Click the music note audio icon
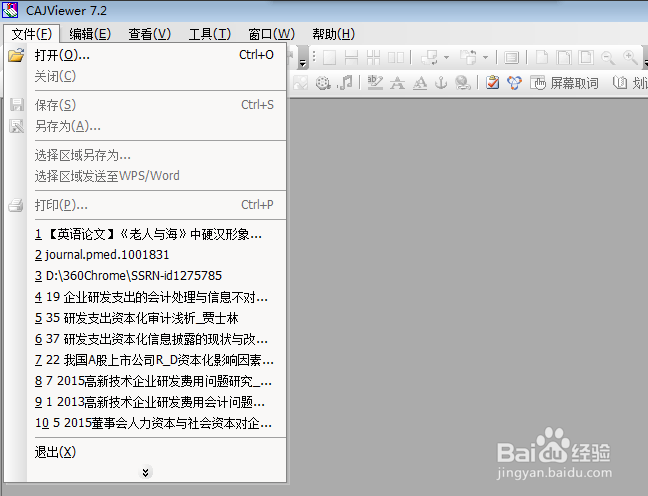Screen dimensions: 648x496 click(345, 83)
